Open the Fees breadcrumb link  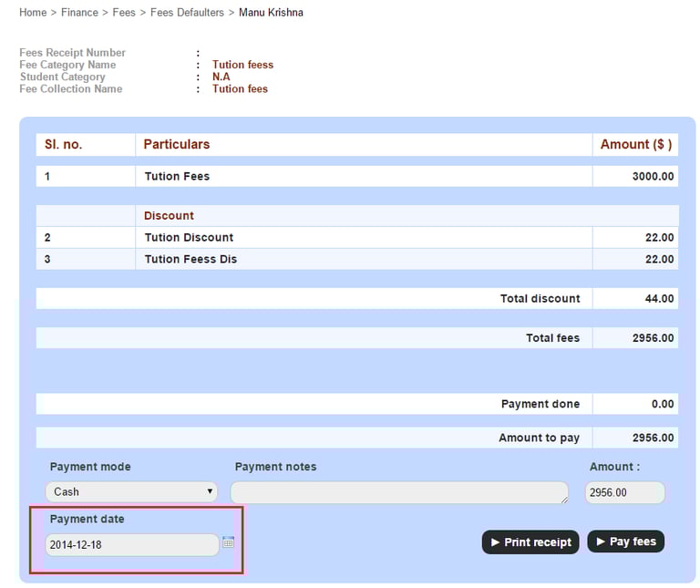click(x=124, y=13)
